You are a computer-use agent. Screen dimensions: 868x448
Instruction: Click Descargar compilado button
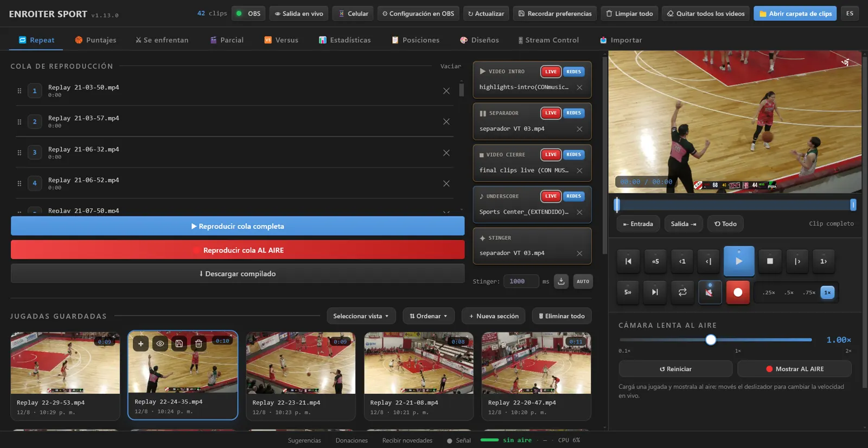click(238, 274)
